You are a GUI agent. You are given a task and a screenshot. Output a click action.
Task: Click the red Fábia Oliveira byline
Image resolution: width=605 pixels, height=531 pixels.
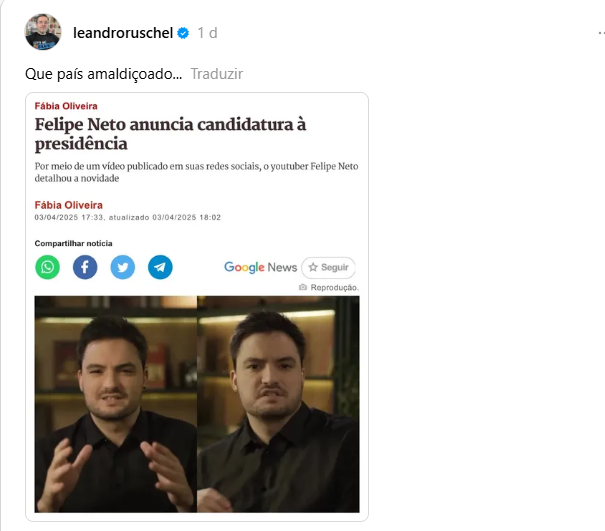pyautogui.click(x=69, y=205)
